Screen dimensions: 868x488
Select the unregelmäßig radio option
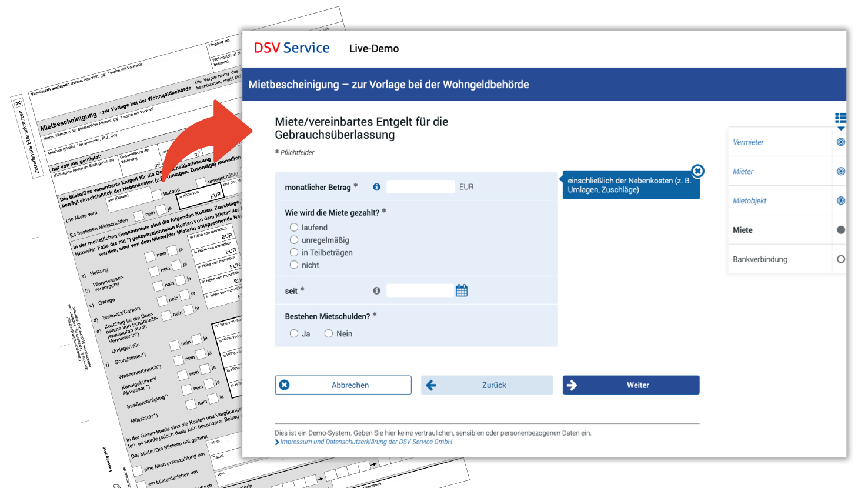click(x=294, y=240)
